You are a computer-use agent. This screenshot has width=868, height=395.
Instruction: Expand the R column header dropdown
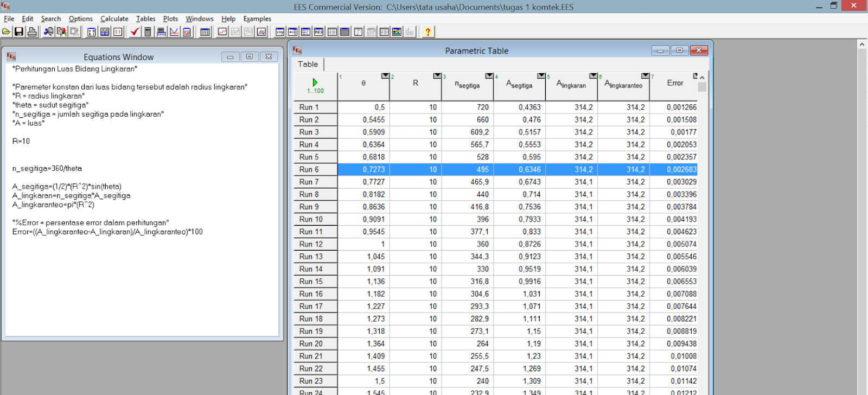pyautogui.click(x=437, y=76)
